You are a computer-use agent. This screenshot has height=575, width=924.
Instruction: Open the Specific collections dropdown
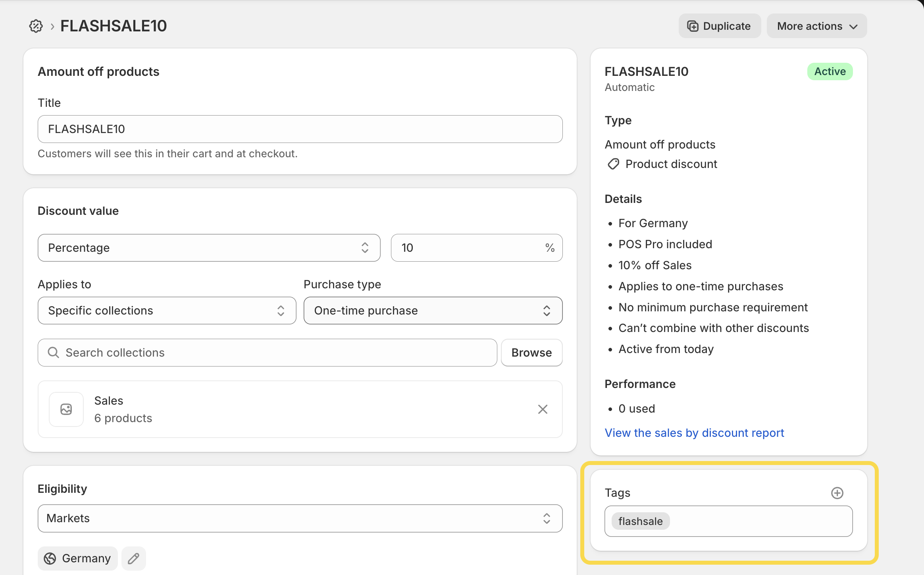[x=167, y=311]
